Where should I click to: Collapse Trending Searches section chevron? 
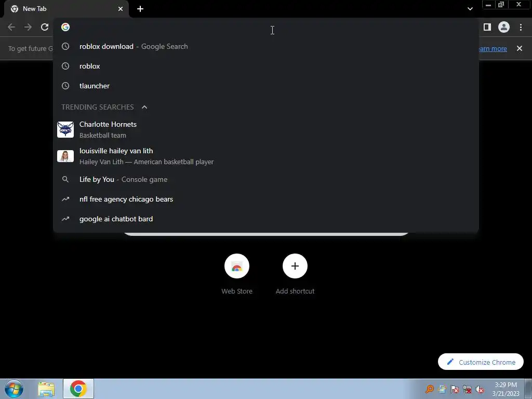144,107
